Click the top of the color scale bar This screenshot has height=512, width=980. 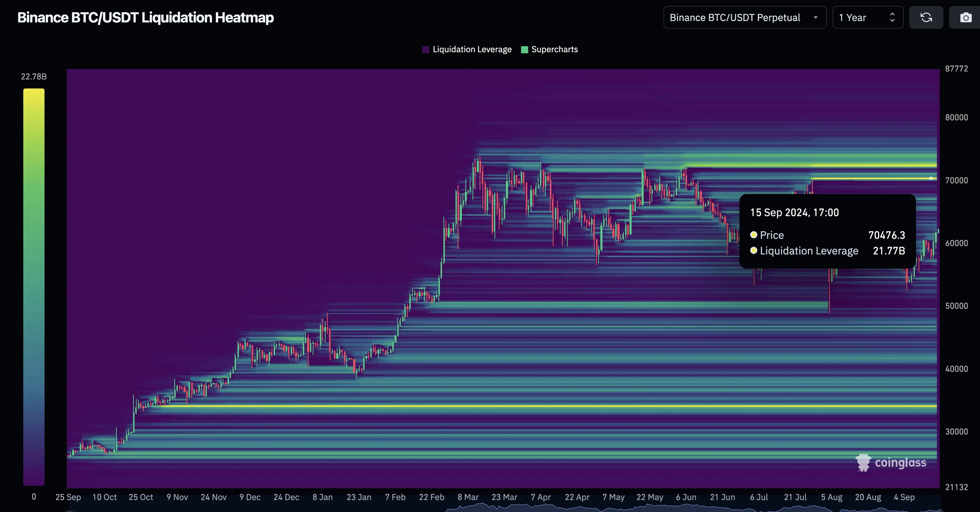pyautogui.click(x=34, y=91)
